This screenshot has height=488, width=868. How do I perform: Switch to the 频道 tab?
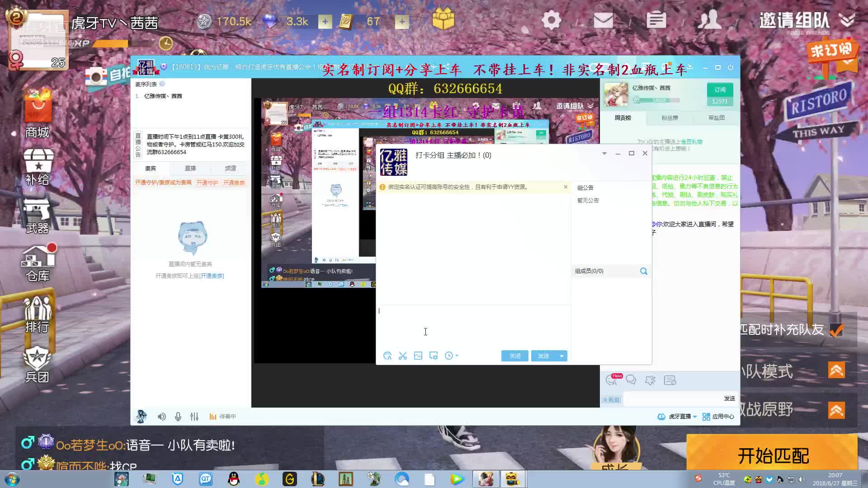(x=231, y=168)
